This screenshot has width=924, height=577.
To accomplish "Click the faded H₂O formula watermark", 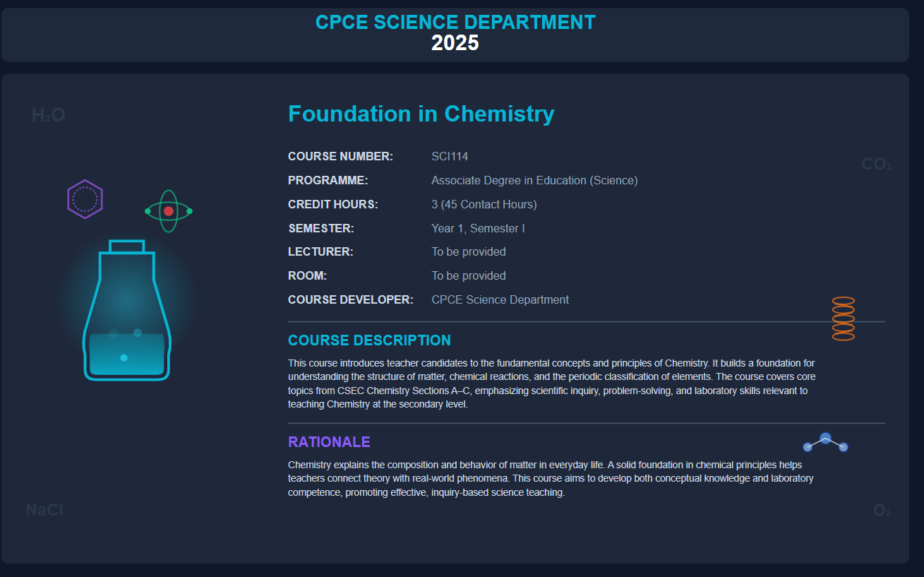I will [49, 114].
